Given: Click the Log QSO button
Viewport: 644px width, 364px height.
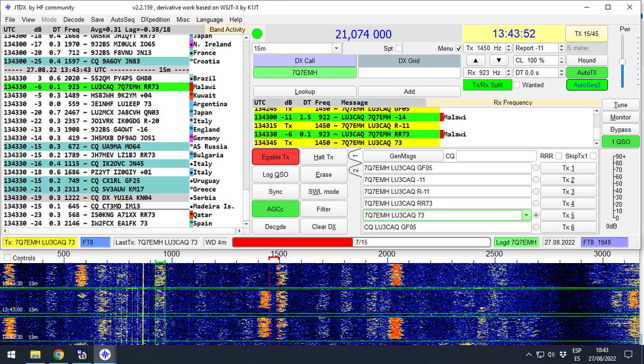Looking at the screenshot, I should 275,174.
